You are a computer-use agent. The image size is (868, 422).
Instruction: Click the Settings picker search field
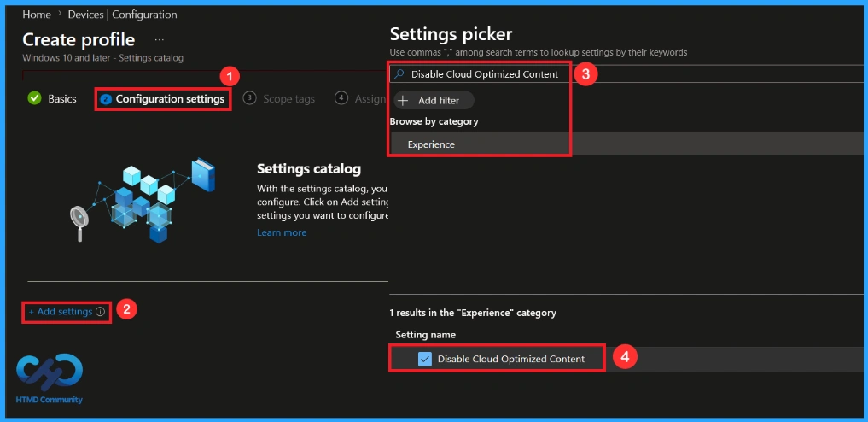pos(628,74)
